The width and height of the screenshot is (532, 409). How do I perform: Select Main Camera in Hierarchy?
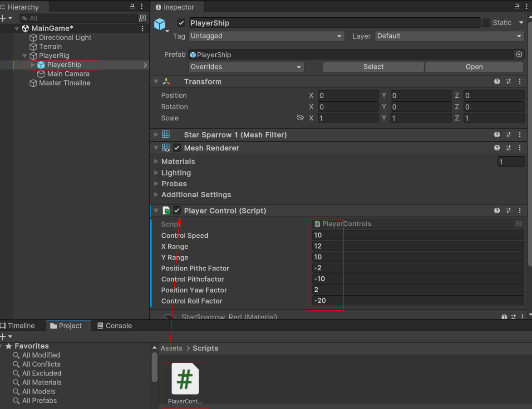pos(68,74)
